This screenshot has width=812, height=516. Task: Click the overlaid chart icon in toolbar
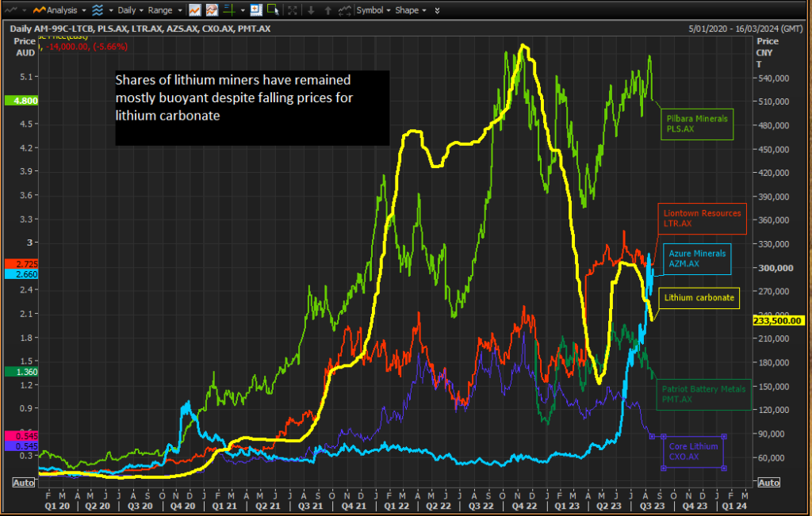[x=212, y=10]
